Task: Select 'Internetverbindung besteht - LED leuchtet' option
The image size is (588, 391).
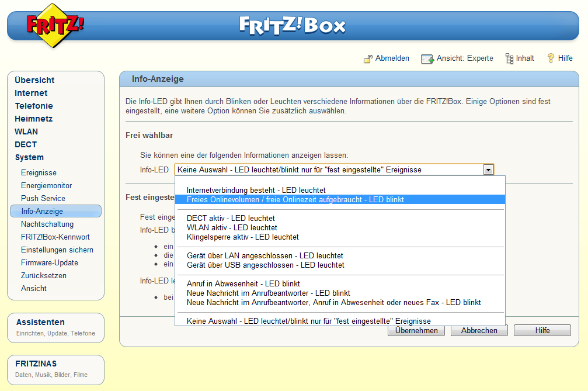Action: click(256, 190)
